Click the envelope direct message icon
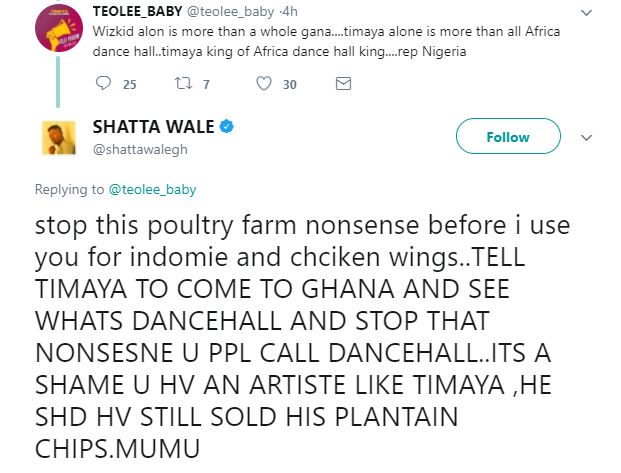 pos(343,85)
